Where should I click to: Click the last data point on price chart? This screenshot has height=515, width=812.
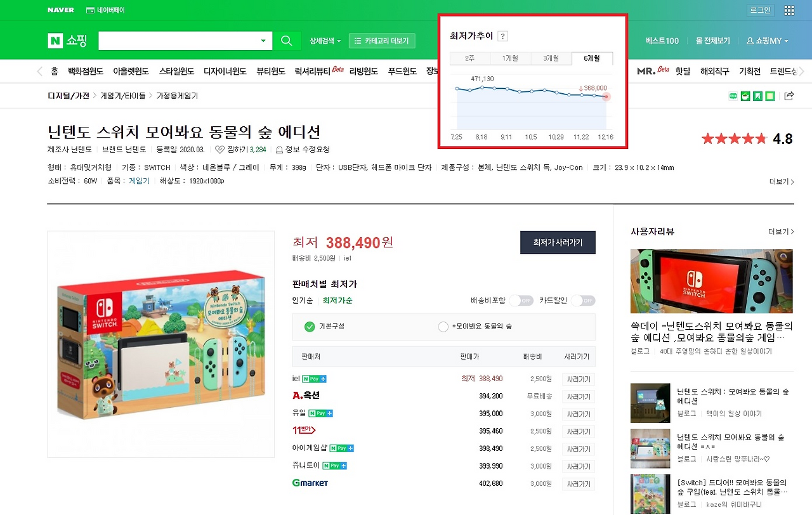pyautogui.click(x=606, y=96)
